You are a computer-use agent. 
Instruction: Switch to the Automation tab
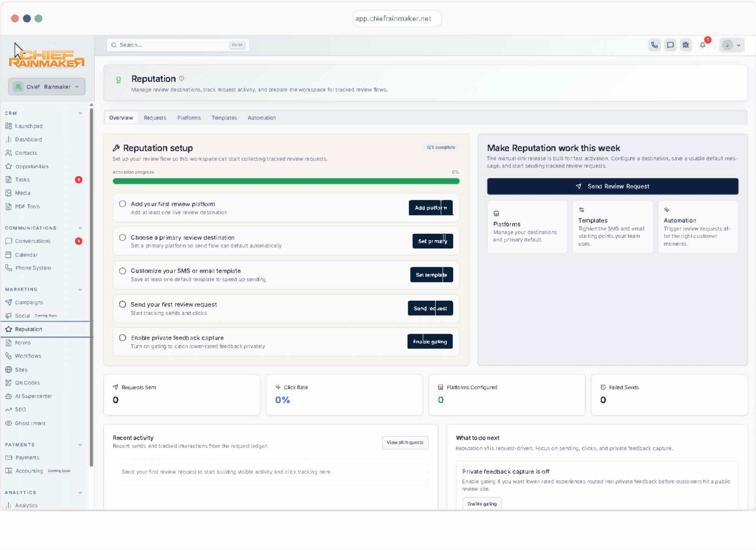(x=262, y=118)
